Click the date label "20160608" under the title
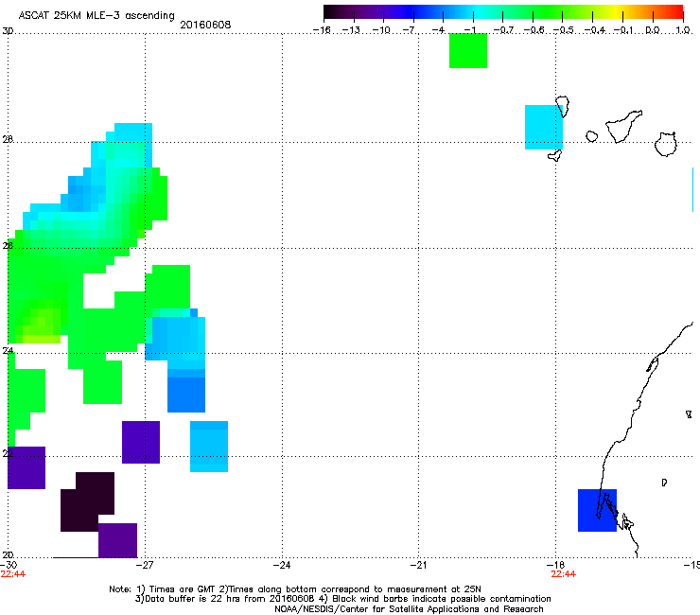The image size is (700, 615). tap(205, 25)
